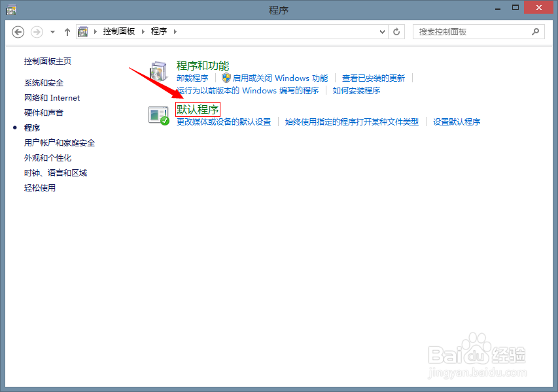
Task: Minimize the 程序 window
Action: tap(498, 8)
